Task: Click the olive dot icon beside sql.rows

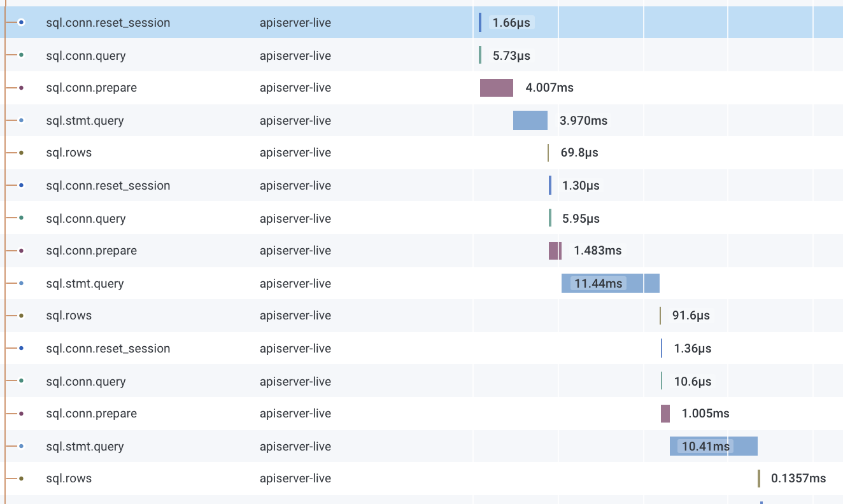Action: tap(21, 152)
